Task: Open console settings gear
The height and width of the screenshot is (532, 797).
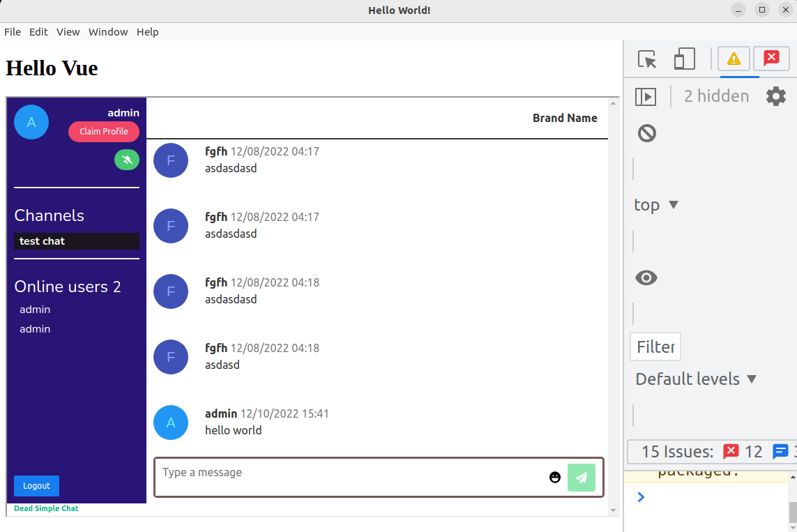Action: pos(775,96)
